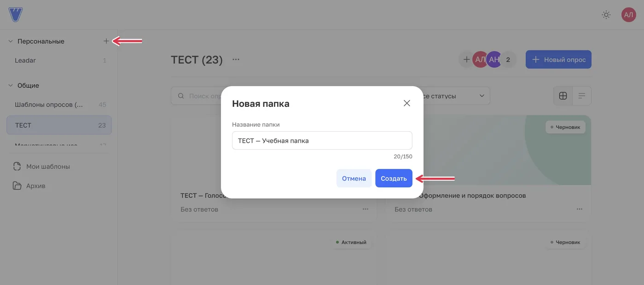Open options for Оформление и порядок вопросов card

coord(580,209)
